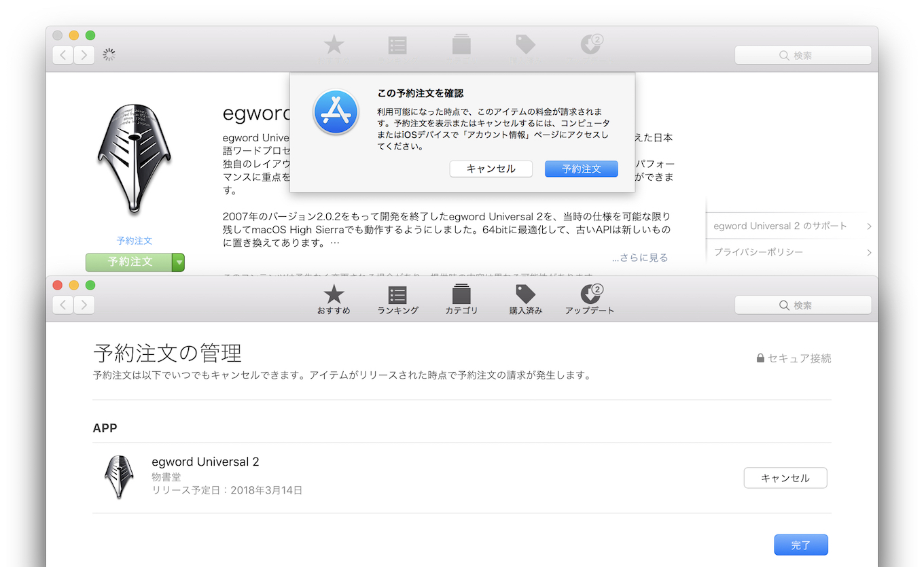Image resolution: width=924 pixels, height=567 pixels.
Task: Click developer name 物書堂
Action: [166, 477]
